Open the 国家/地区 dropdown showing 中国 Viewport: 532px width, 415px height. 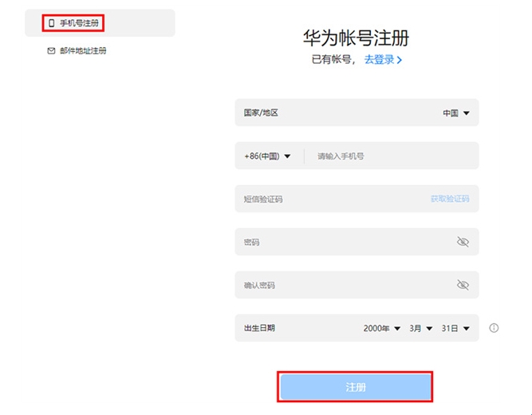[456, 113]
